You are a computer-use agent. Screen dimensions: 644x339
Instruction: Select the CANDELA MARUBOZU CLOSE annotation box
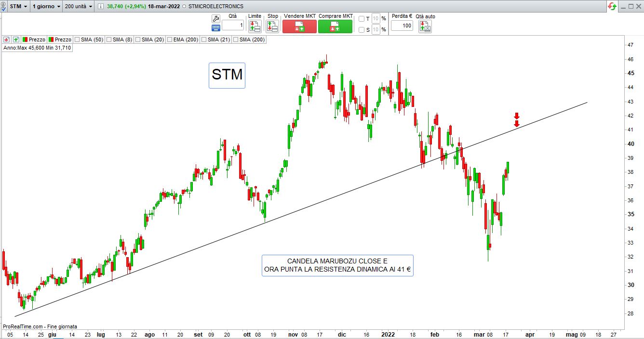(337, 265)
